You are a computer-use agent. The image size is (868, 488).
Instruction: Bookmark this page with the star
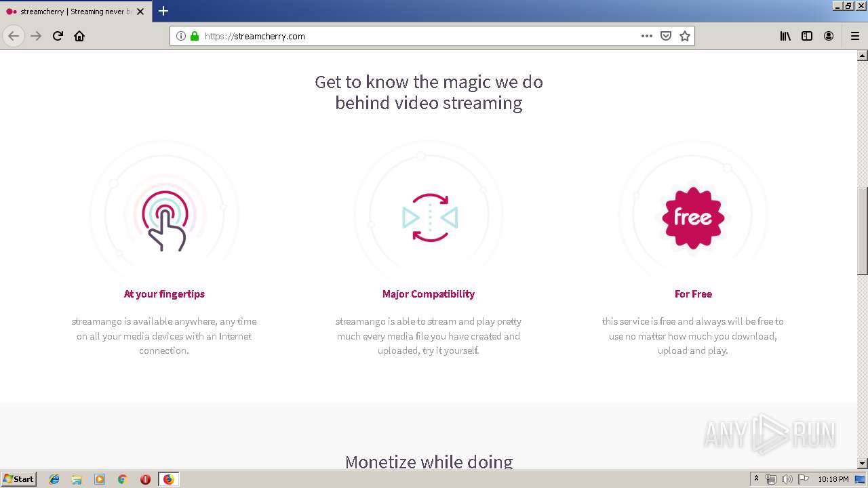[685, 36]
